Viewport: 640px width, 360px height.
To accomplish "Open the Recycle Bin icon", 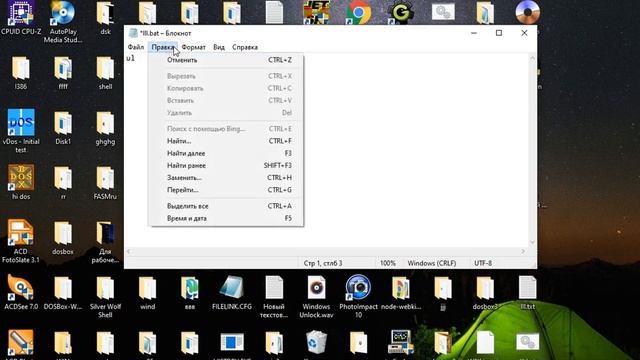I will (x=316, y=343).
